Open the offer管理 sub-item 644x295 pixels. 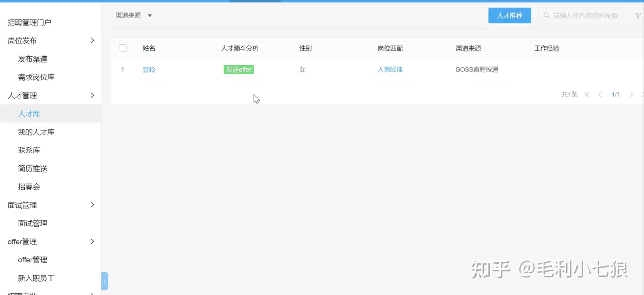[33, 260]
